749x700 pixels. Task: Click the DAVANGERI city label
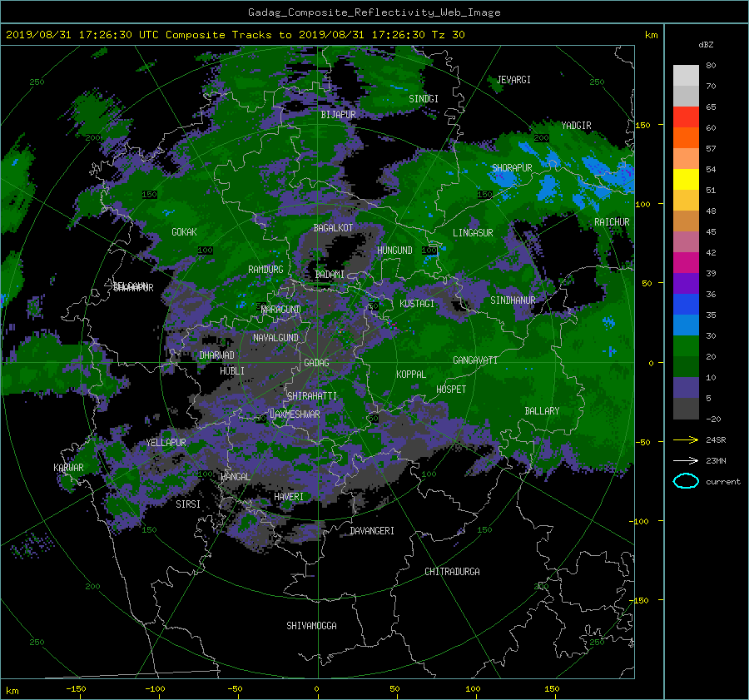coord(372,531)
